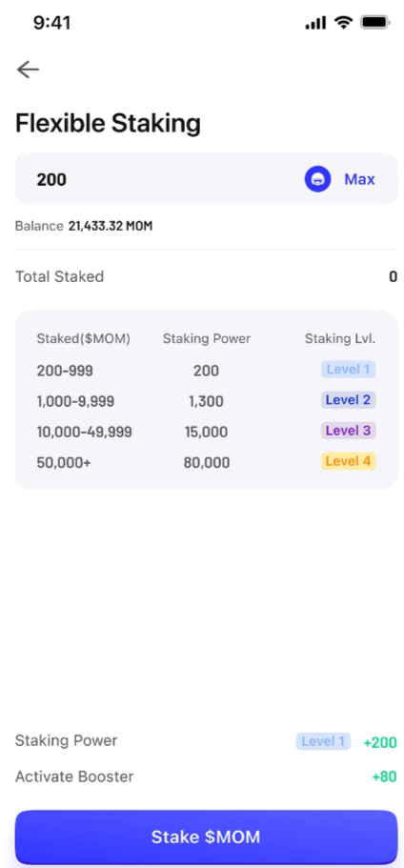Tap the Level 1 badge beside Staking Power
The image size is (404, 868).
tap(323, 741)
